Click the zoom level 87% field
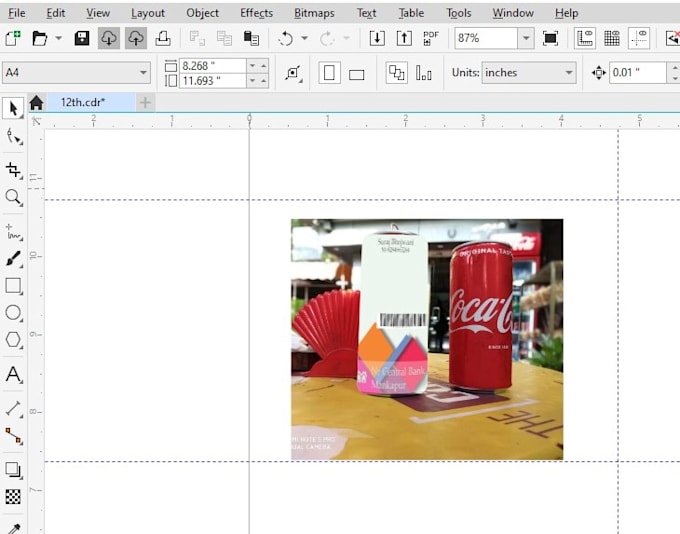 click(486, 38)
